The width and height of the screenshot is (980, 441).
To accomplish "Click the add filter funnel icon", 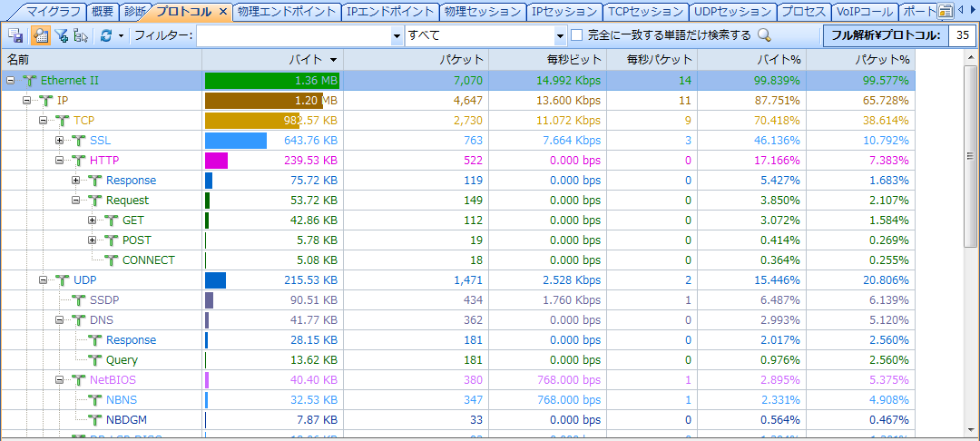I will (x=61, y=35).
